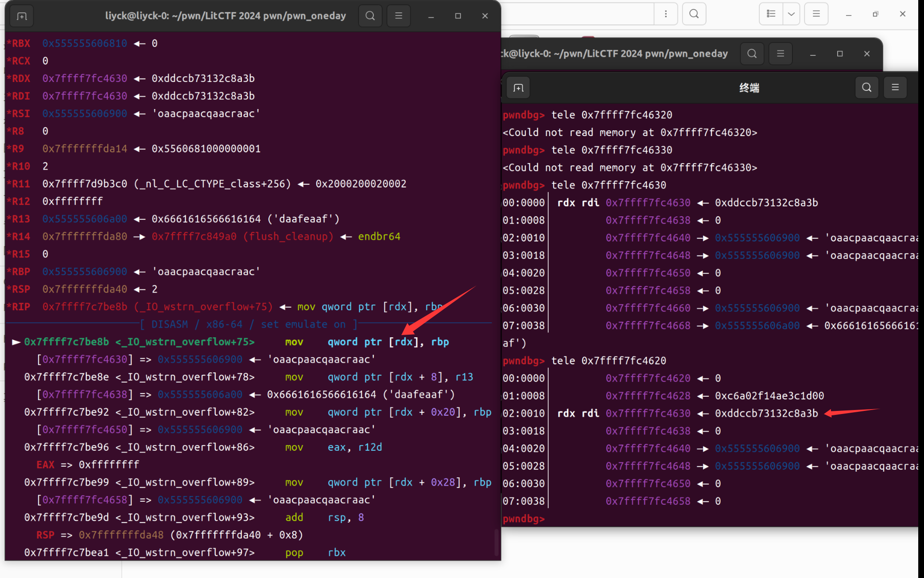Add new tab in 终端 terminal
This screenshot has height=578, width=924.
(518, 88)
